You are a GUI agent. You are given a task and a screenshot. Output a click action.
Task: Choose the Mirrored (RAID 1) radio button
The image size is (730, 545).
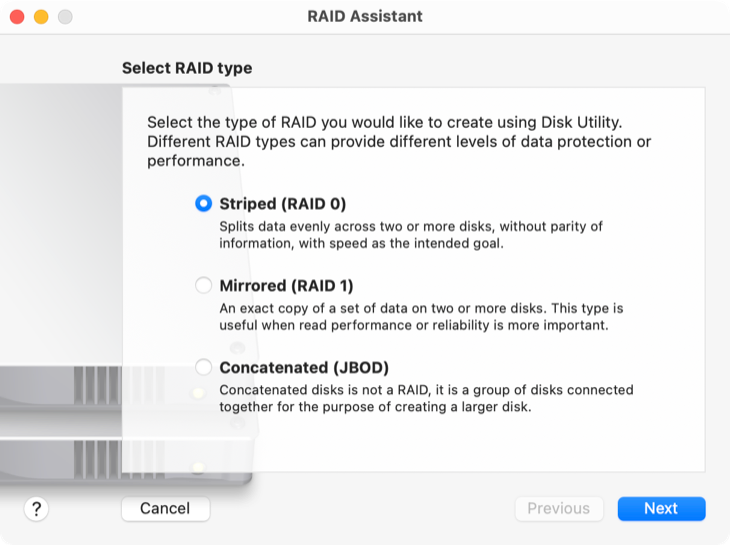(204, 286)
